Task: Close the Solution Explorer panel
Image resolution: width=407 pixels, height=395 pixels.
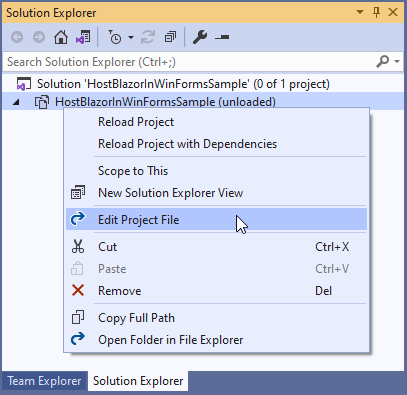Action: pyautogui.click(x=393, y=12)
